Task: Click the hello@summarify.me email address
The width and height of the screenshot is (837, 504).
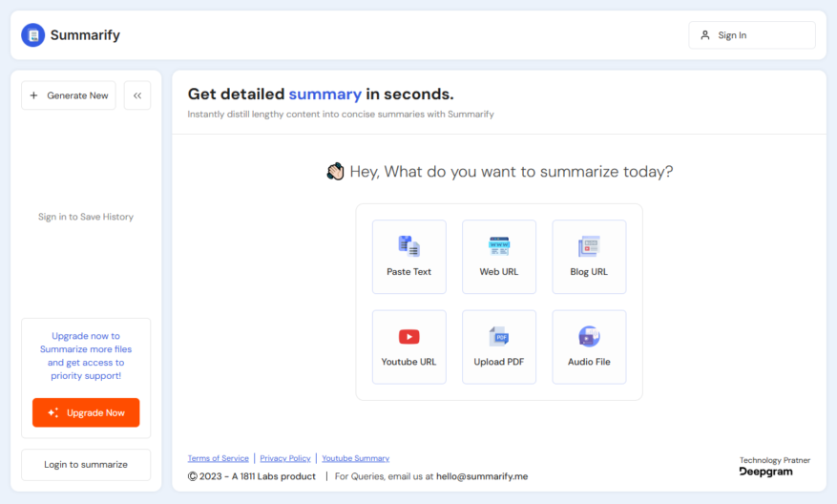Action: click(x=482, y=476)
